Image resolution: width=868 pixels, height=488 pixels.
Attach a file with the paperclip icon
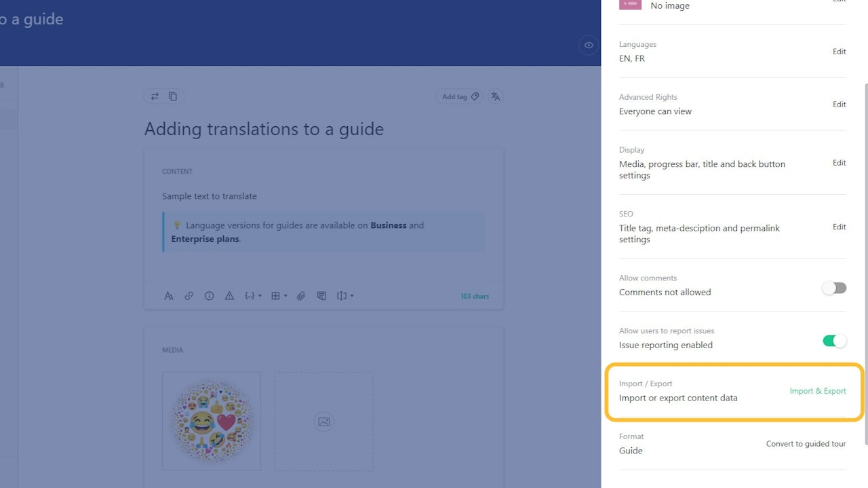point(301,295)
